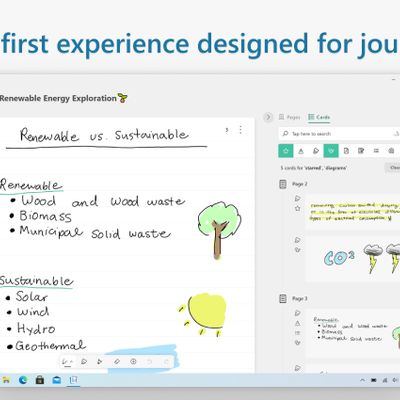Viewport: 400px width, 400px height.
Task: Open File Explorer from the taskbar
Action: point(6,380)
